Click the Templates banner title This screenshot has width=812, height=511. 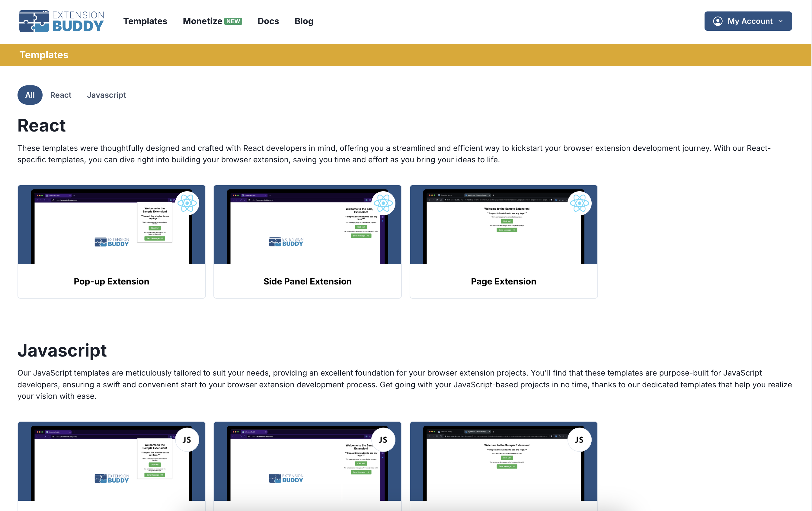tap(44, 55)
